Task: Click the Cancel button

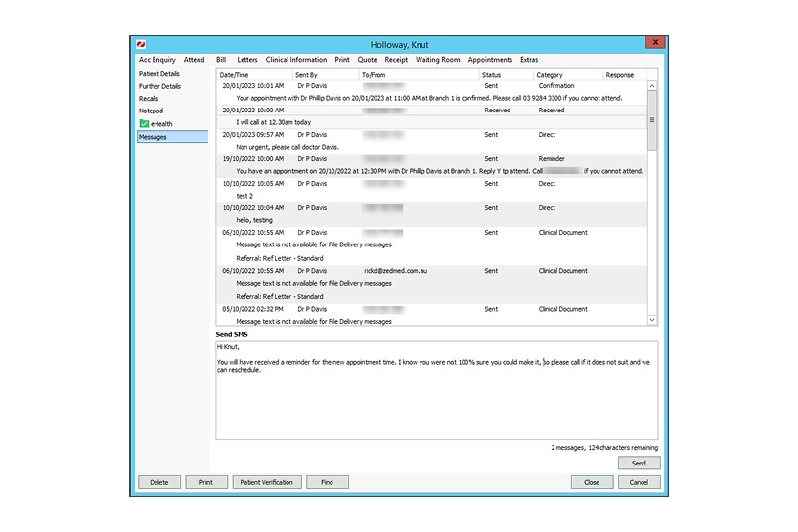Action: [639, 482]
